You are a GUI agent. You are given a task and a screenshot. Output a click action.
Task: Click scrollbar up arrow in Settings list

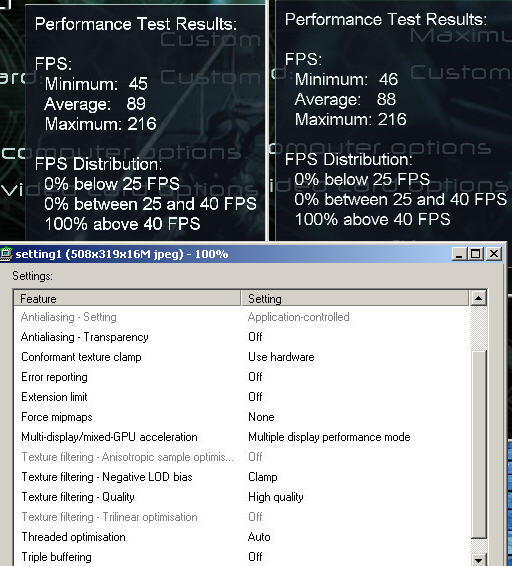click(x=478, y=298)
